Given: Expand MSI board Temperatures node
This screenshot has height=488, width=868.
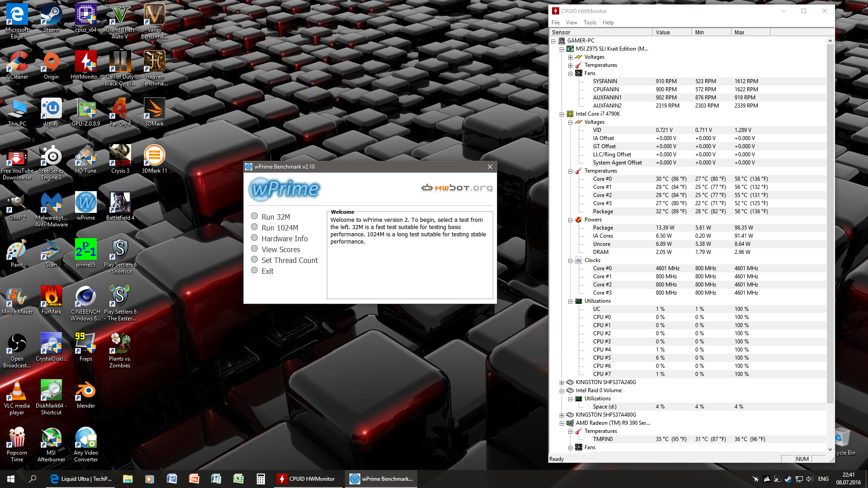Looking at the screenshot, I should click(571, 66).
